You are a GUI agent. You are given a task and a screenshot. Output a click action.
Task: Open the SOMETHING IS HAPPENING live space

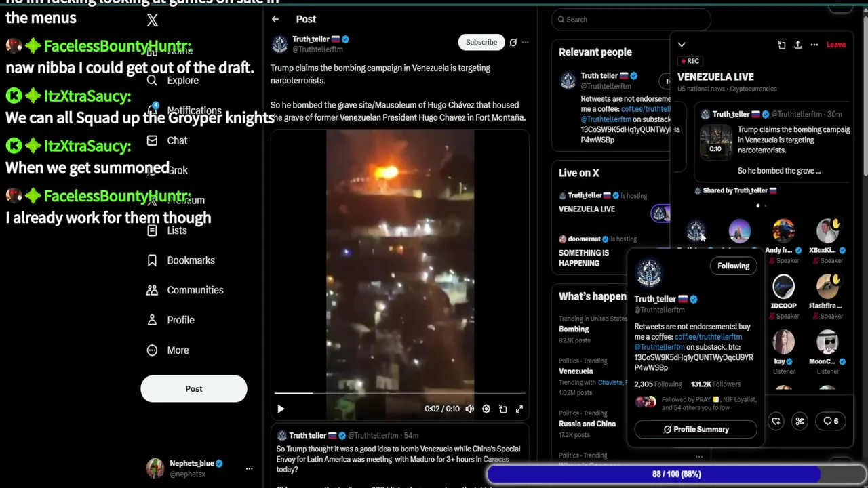click(x=584, y=258)
